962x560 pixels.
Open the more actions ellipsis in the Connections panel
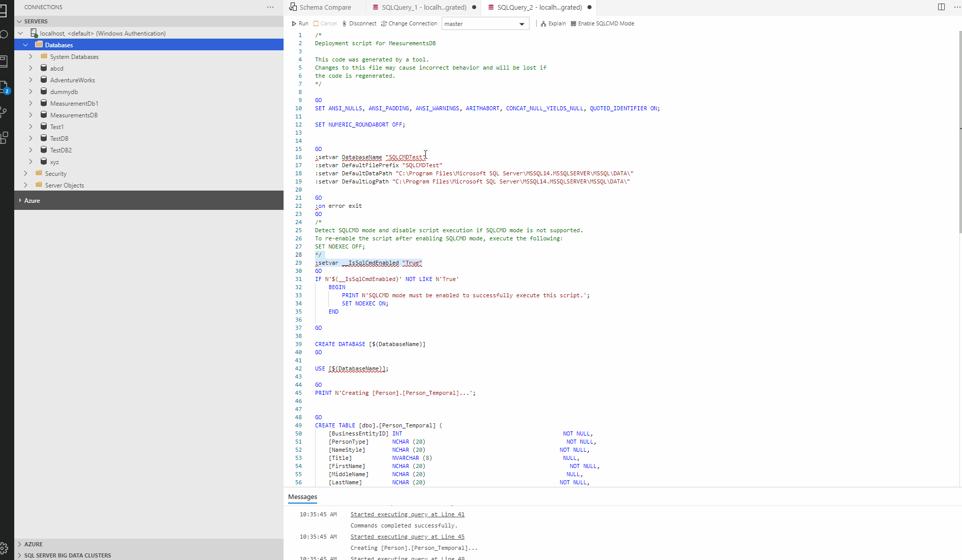[270, 7]
